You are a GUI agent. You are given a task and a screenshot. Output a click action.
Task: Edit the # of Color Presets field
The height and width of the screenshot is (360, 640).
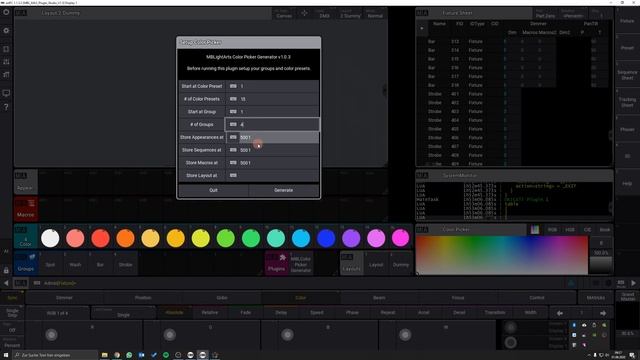point(272,99)
